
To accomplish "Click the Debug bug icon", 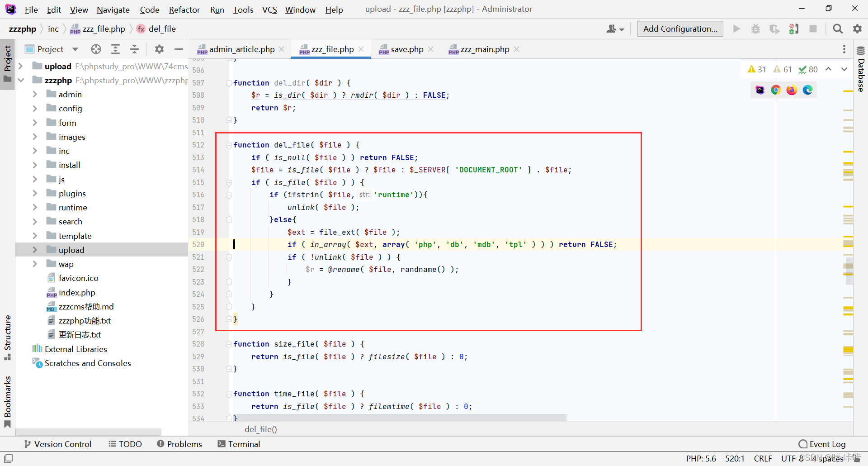I will click(x=755, y=29).
